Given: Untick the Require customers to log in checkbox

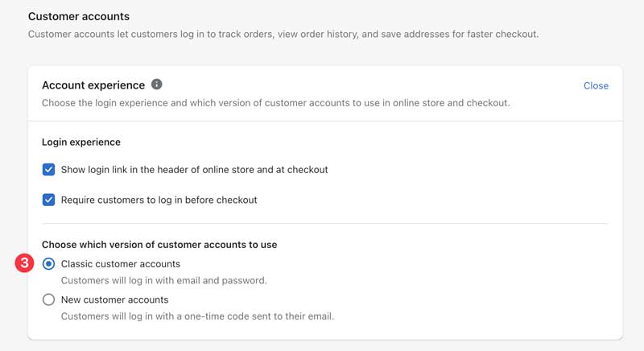Looking at the screenshot, I should (x=48, y=200).
